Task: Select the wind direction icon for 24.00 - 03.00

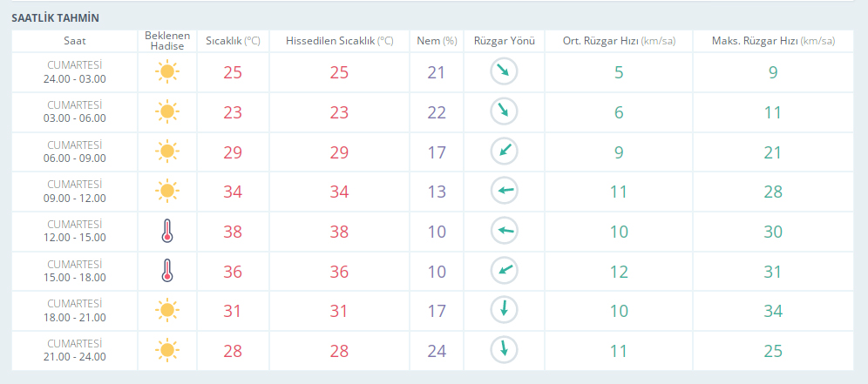Action: tap(504, 72)
